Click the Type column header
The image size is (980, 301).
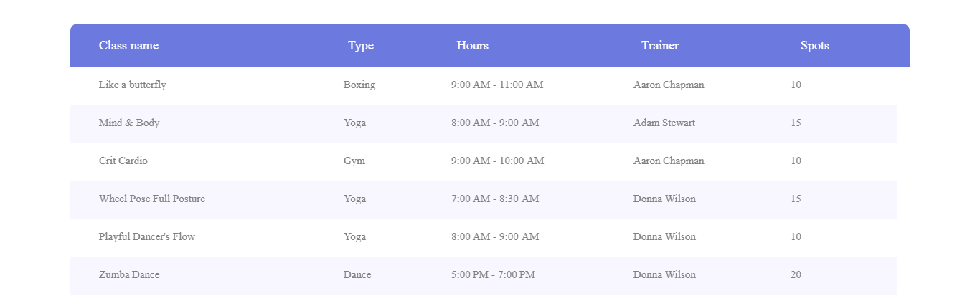[360, 45]
